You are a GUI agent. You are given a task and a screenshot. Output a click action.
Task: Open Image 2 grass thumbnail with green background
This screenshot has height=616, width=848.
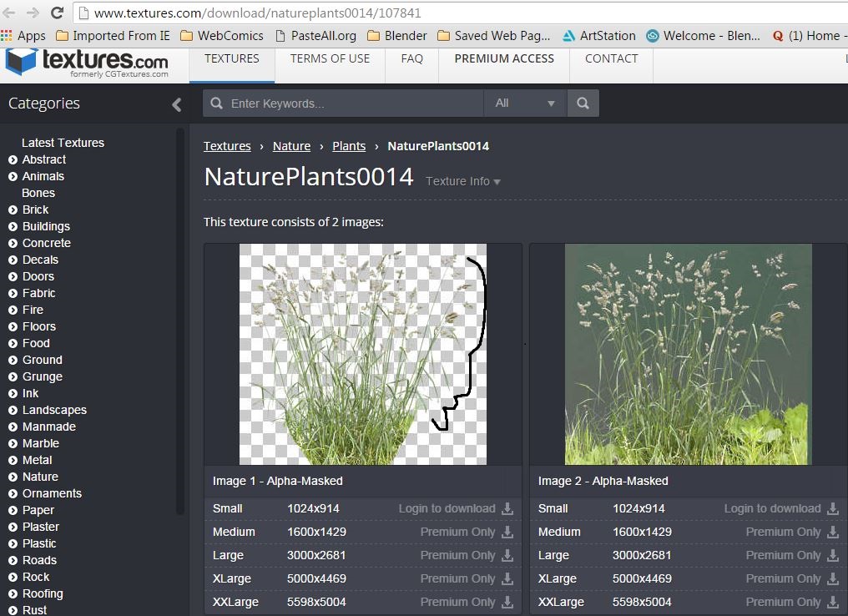(689, 354)
